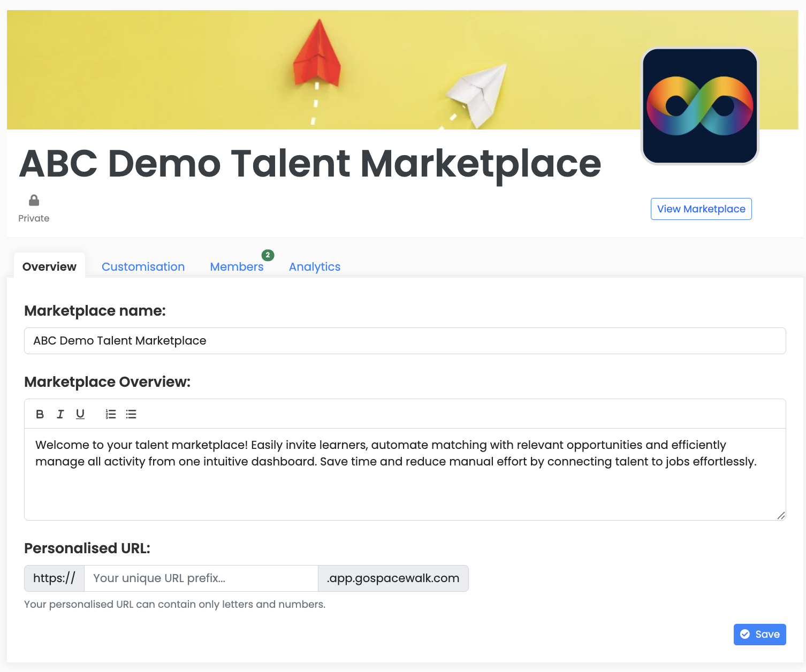The height and width of the screenshot is (672, 806).
Task: Click the .app.gospacewalk.com suffix label
Action: click(x=393, y=578)
